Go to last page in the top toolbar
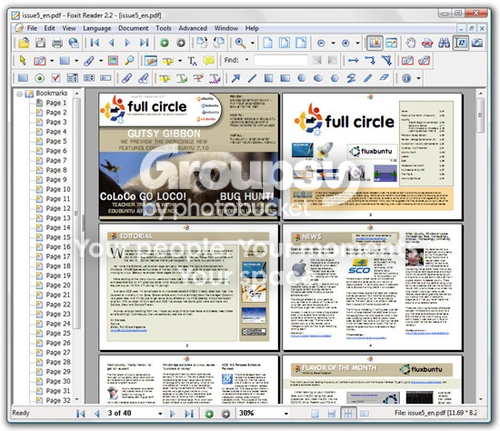The image size is (500, 431). coord(144,43)
